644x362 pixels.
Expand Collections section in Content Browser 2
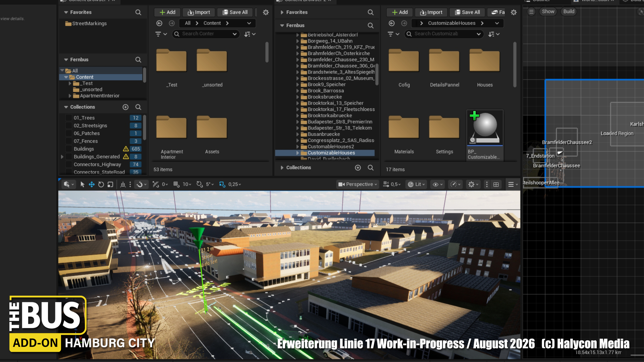282,168
